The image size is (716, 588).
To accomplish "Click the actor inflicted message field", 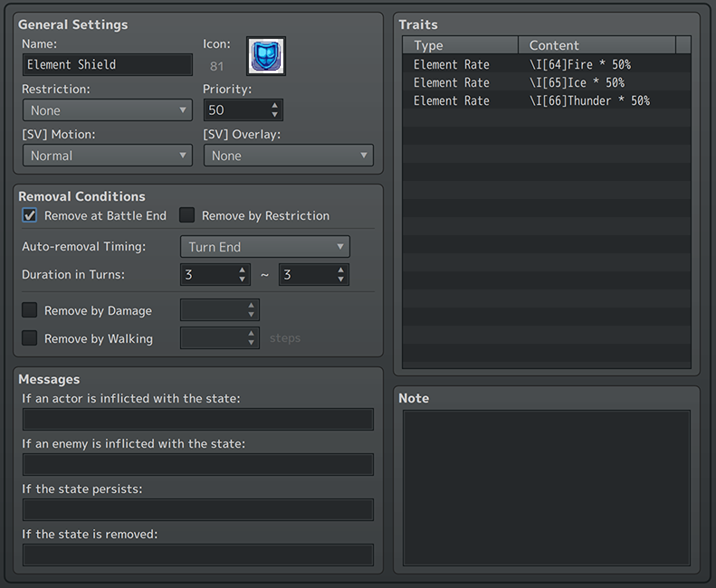I will 197,419.
